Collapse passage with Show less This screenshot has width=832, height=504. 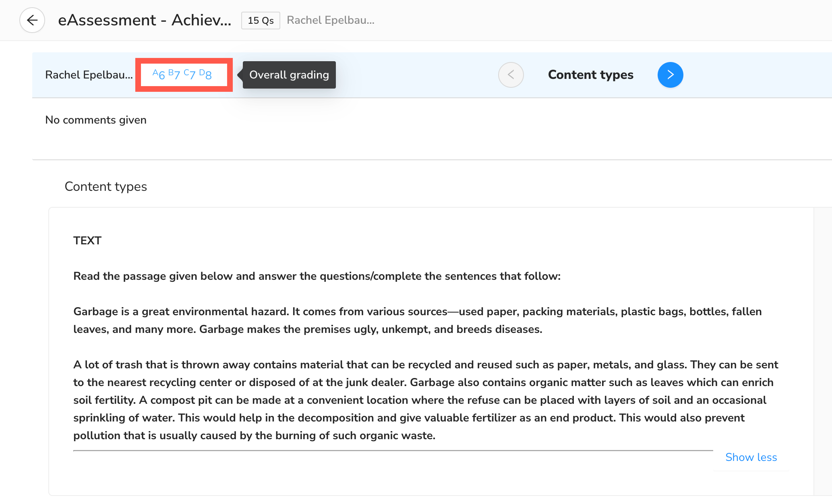pyautogui.click(x=751, y=457)
